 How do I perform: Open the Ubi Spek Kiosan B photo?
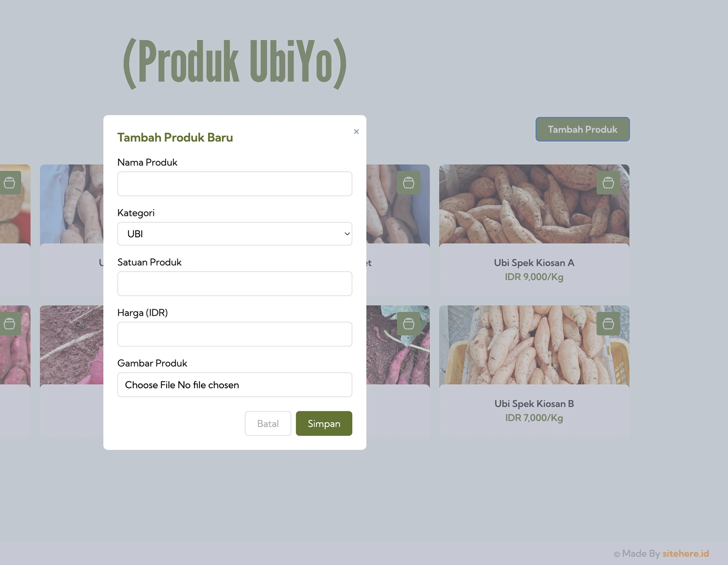tap(534, 345)
